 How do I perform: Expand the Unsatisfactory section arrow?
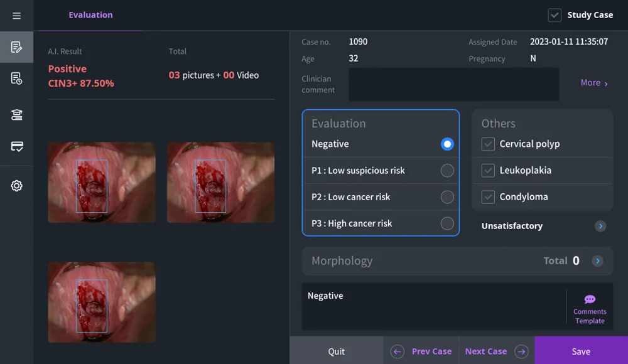point(600,226)
